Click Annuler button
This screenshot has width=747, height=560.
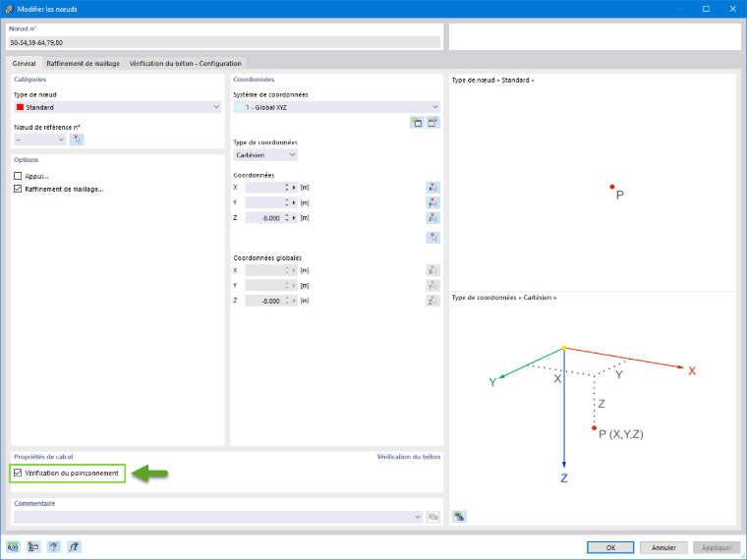663,547
